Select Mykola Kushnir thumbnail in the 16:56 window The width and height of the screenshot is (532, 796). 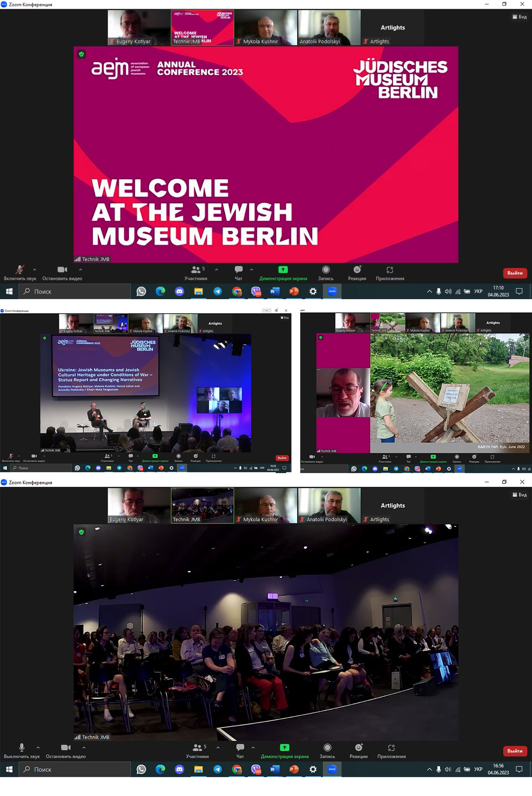pos(266,505)
